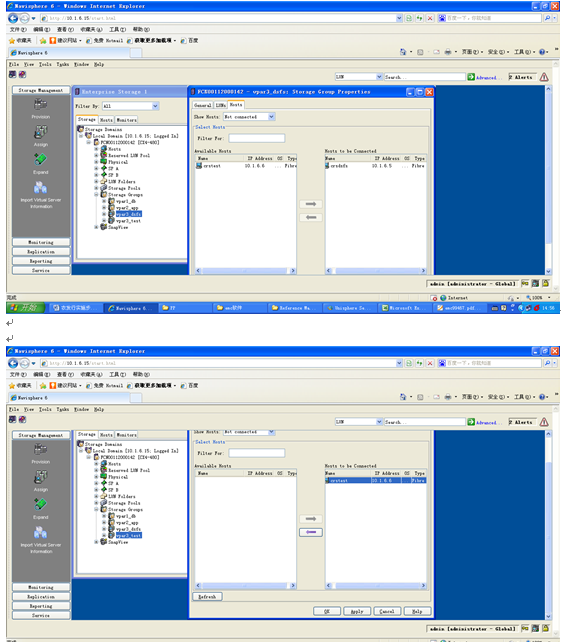Click highlighted left-arrow remove button, lower dialog
561x642 pixels.
click(311, 532)
